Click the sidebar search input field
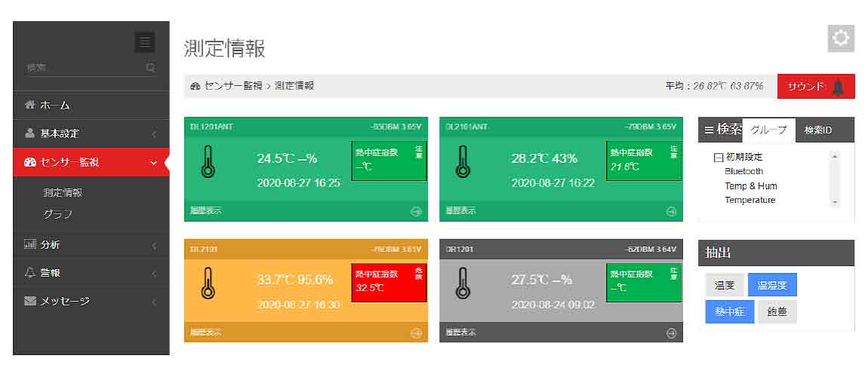Viewport: 868px width, 377px height. (x=83, y=68)
